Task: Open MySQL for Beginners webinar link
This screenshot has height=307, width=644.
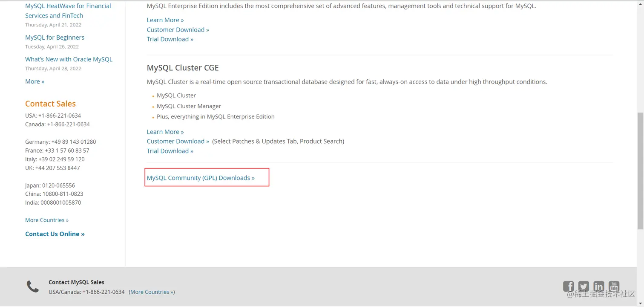Action: click(55, 38)
